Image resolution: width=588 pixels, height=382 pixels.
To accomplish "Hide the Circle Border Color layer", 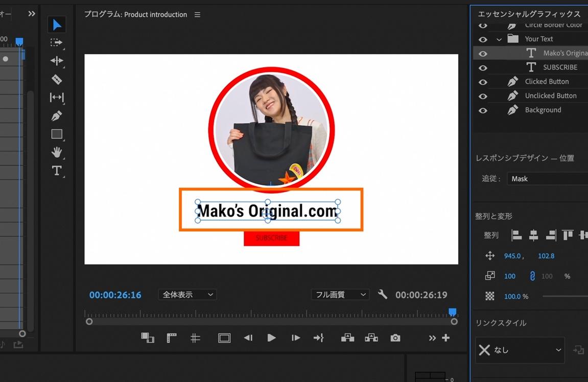I will 483,26.
